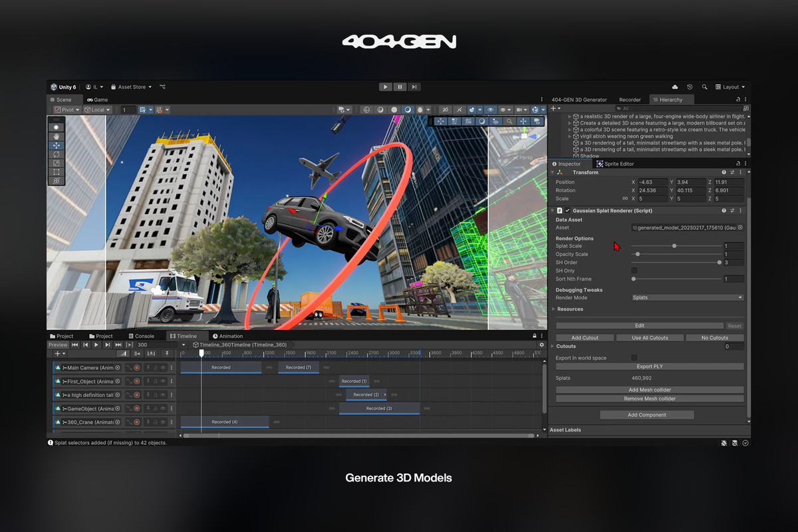Click Timeline go to start button
Image resolution: width=798 pixels, height=532 pixels.
tap(75, 344)
